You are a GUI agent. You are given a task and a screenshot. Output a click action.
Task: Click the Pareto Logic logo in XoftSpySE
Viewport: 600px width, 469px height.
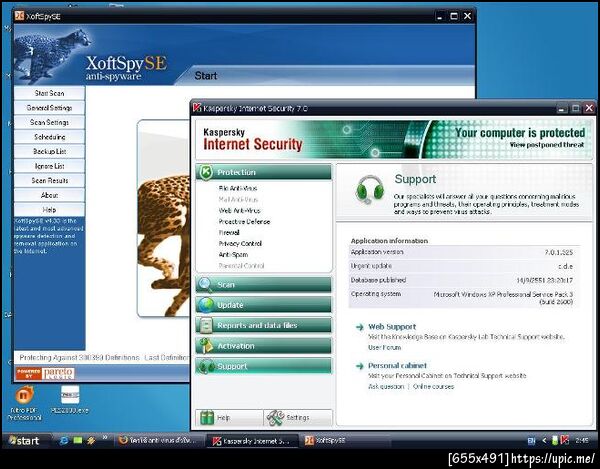click(x=45, y=373)
